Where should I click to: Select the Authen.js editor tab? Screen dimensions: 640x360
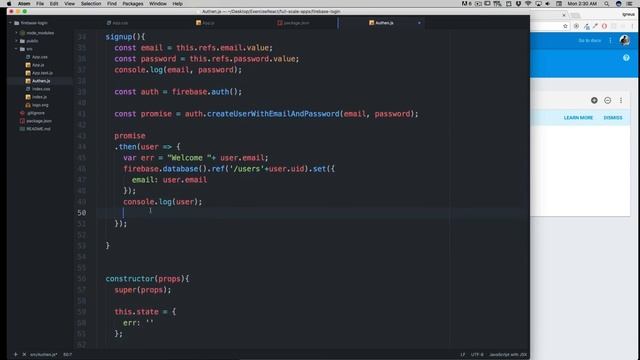[384, 23]
